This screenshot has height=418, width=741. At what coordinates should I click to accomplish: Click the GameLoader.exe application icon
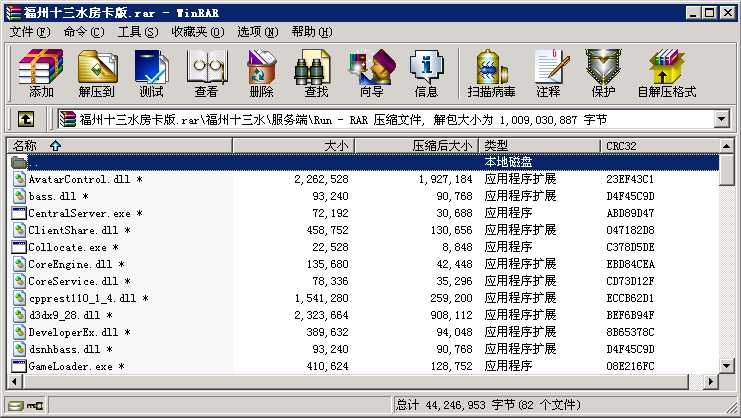coord(18,366)
